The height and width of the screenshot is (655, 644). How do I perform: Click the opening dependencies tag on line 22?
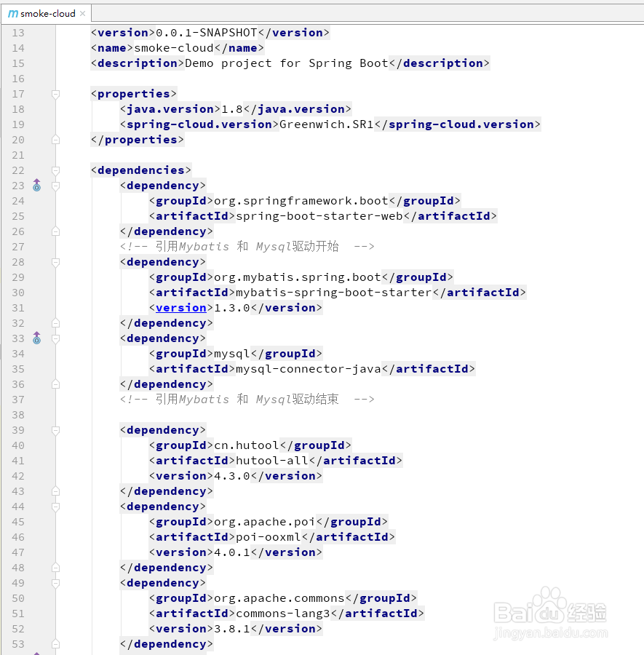pos(141,170)
